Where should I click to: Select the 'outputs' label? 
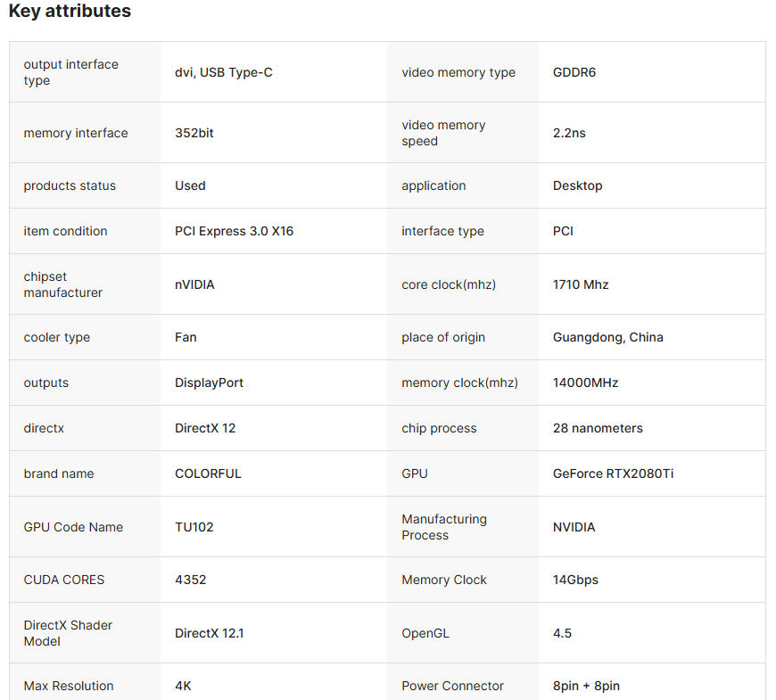tap(46, 383)
